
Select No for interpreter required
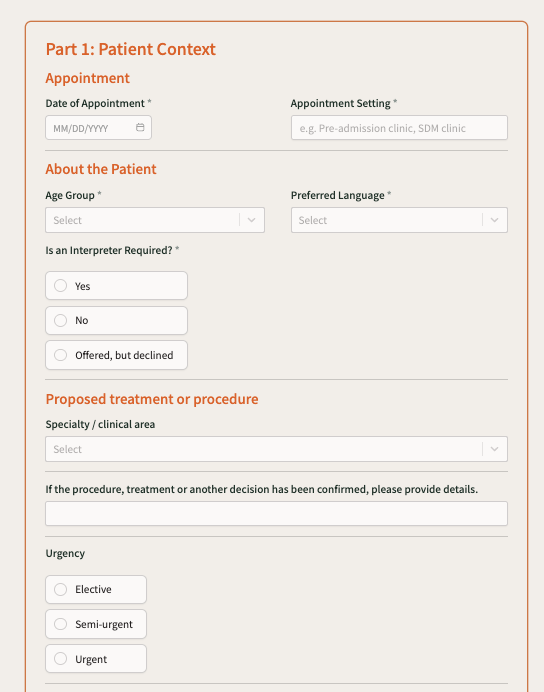(x=116, y=320)
